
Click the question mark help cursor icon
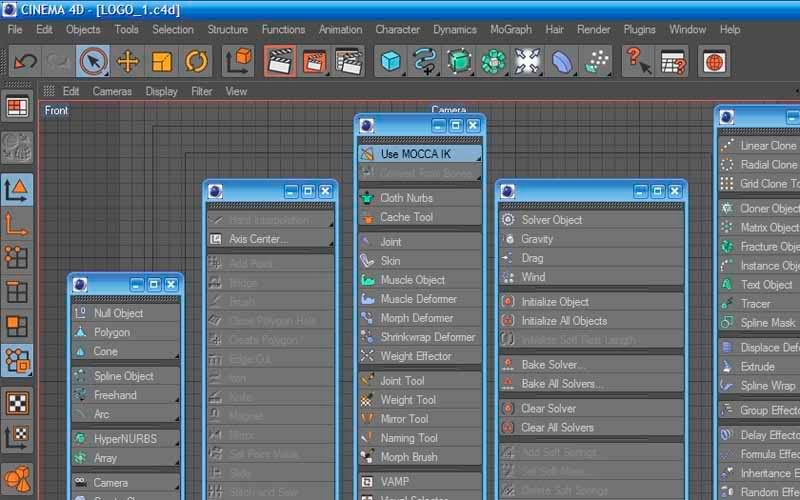point(638,62)
